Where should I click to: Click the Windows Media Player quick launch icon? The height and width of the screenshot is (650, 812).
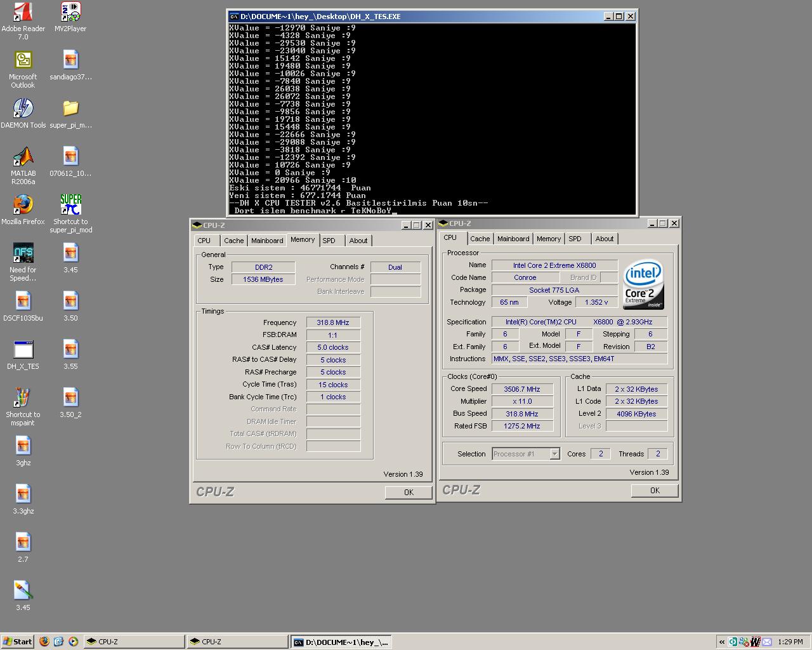pyautogui.click(x=73, y=642)
